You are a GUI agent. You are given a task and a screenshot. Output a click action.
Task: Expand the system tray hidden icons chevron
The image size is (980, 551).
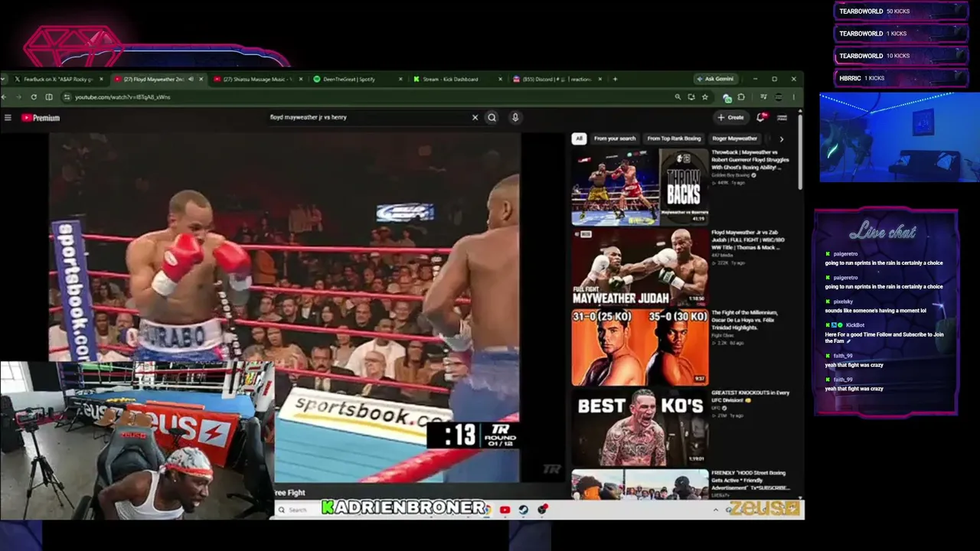click(x=717, y=509)
